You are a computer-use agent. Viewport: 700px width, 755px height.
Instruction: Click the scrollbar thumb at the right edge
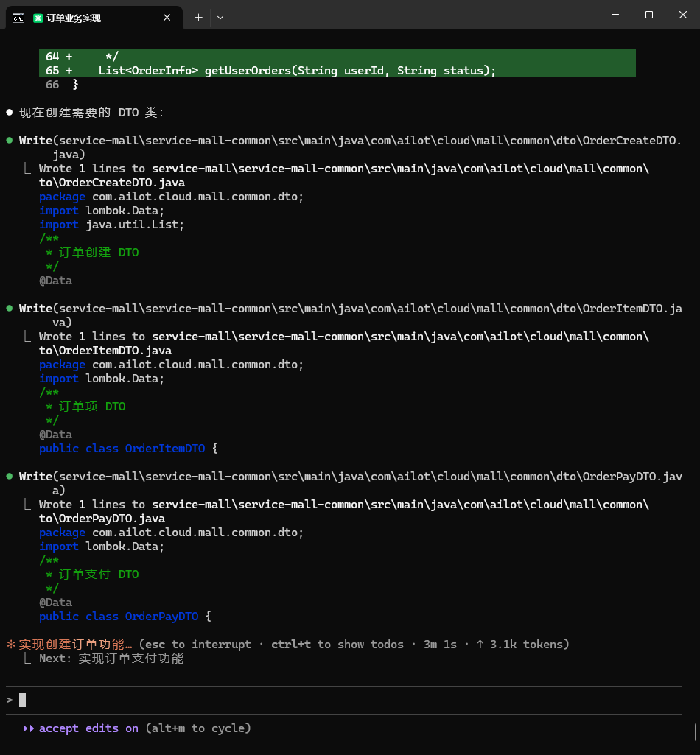[x=695, y=731]
